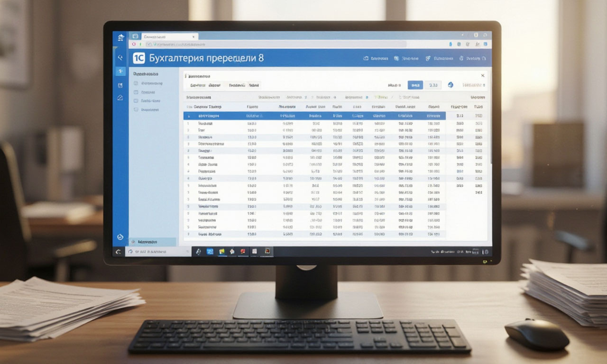This screenshot has height=364, width=607.
Task: Open the home icon atop the blue sidebar
Action: click(x=120, y=37)
